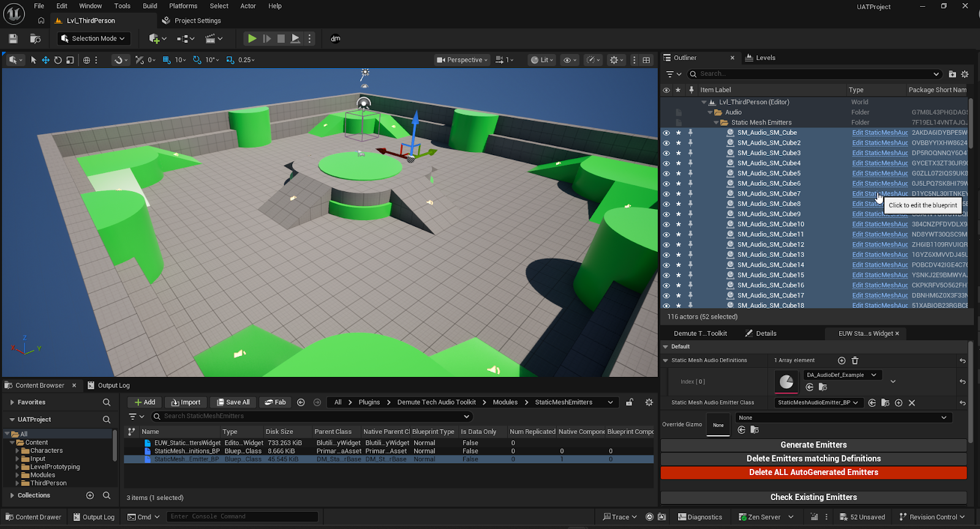Clear the Static Mesh Audio Emitter Class with the X icon
Screen dimensions: 980x529
pyautogui.click(x=911, y=403)
